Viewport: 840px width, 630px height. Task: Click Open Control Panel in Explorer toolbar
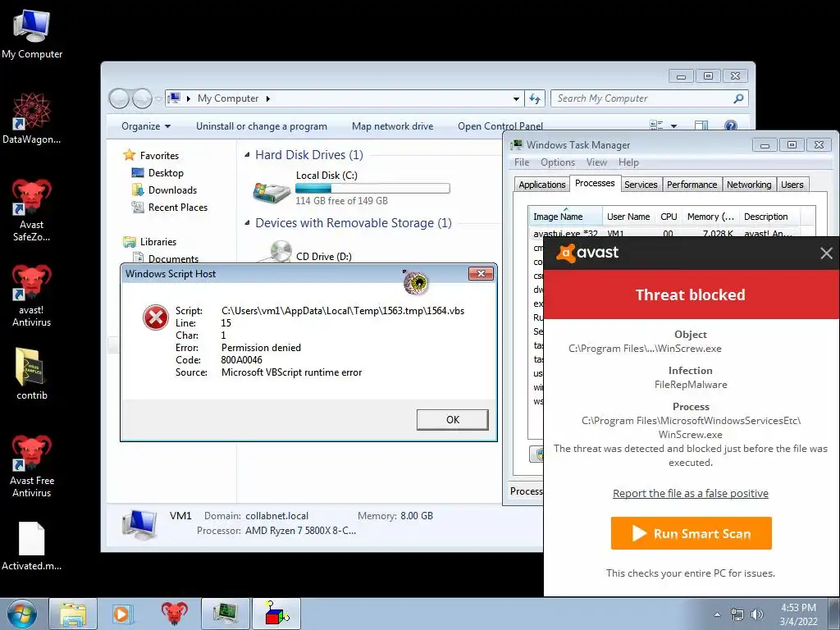[x=500, y=126]
